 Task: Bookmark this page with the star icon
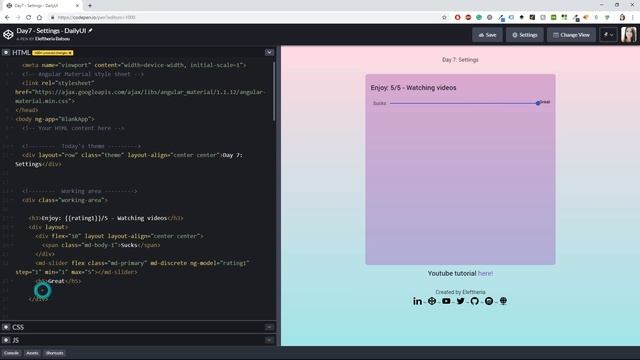[x=444, y=17]
